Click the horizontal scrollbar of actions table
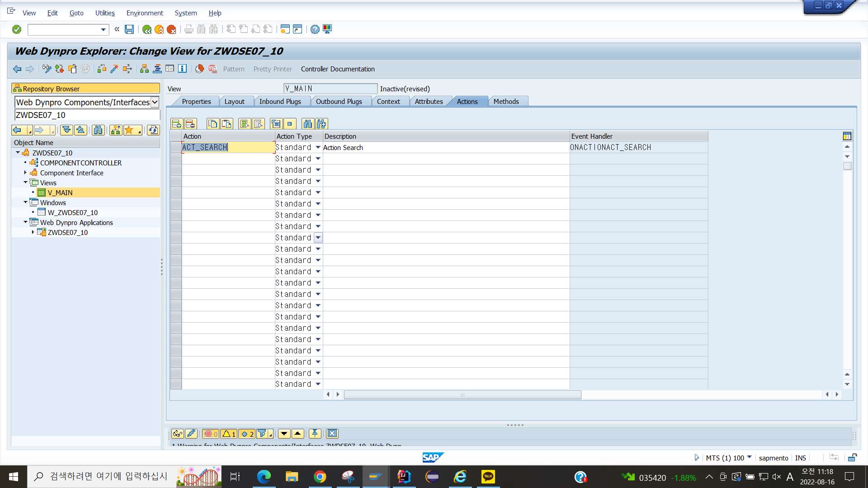 (x=462, y=395)
